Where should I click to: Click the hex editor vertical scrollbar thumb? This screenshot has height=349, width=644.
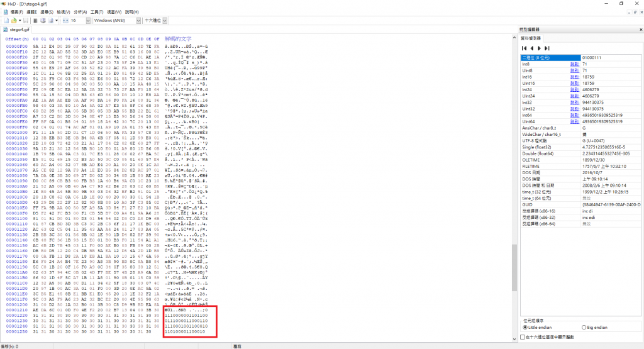[x=514, y=267]
